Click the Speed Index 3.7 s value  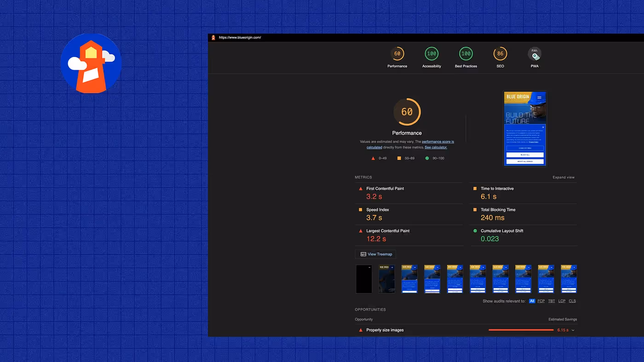(374, 218)
